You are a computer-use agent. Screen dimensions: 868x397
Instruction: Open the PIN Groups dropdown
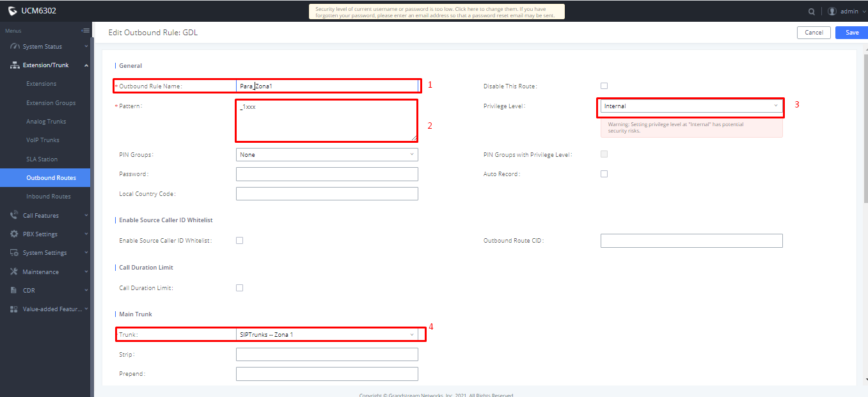327,154
